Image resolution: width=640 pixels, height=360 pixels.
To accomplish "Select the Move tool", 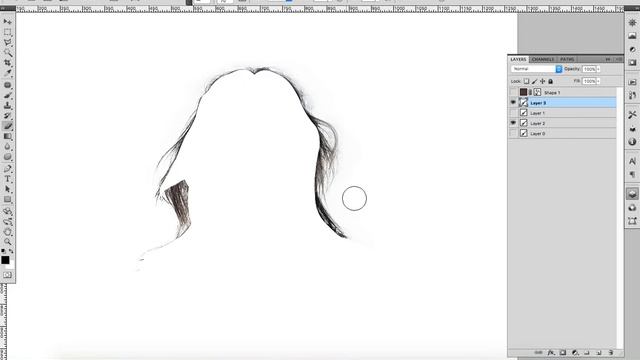I will [x=7, y=21].
